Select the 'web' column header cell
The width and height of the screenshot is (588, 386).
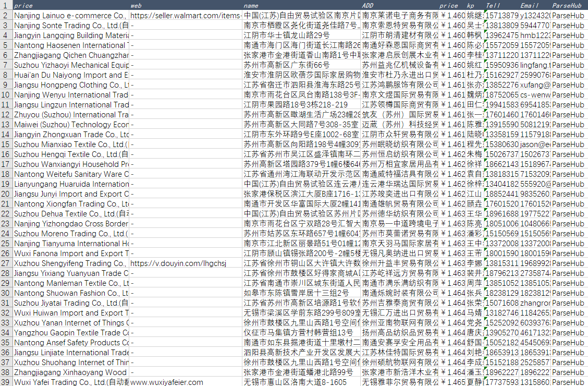pyautogui.click(x=186, y=5)
